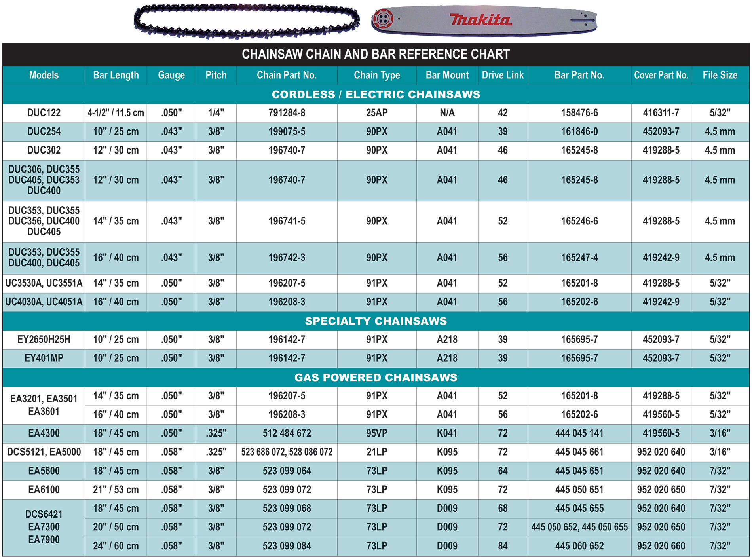Click chain part number 791284-8
This screenshot has height=560, width=752.
pos(287,113)
